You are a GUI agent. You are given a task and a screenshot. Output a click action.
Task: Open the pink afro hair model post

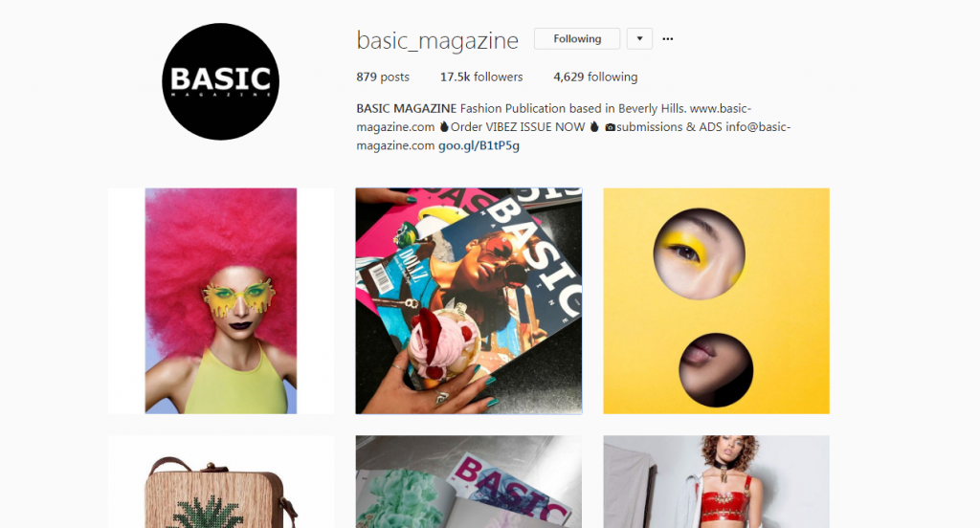(x=221, y=300)
